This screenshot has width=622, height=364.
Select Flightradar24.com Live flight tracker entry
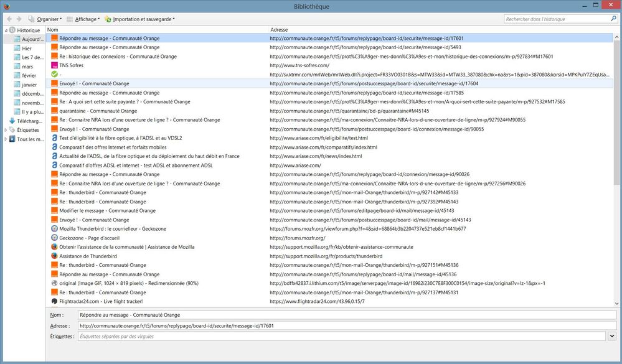tap(329, 301)
